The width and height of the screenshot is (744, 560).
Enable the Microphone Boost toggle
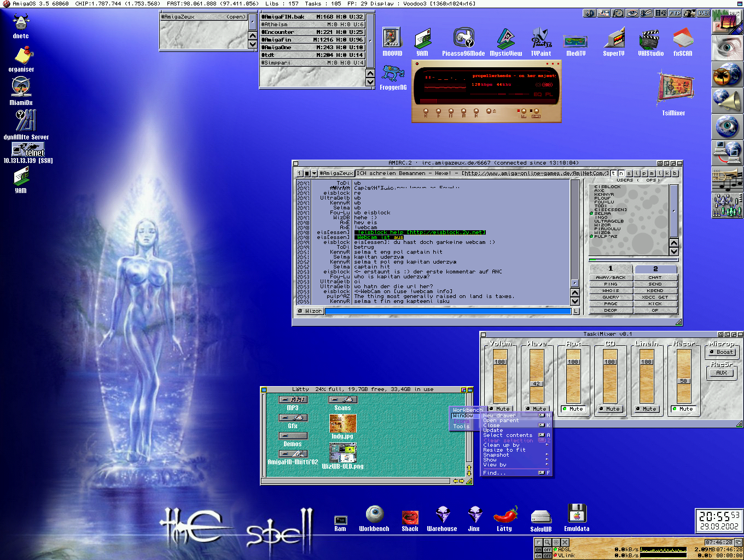click(x=722, y=352)
